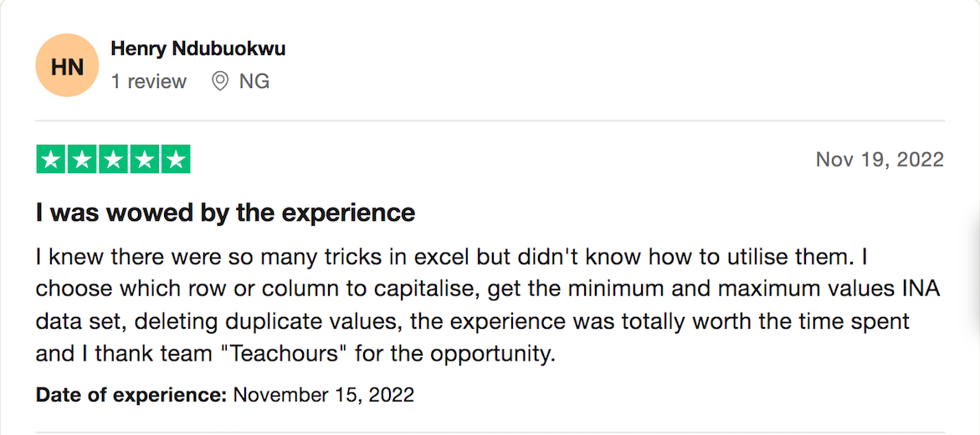Click the orange HN avatar circle
Screen dimensions: 980x435
(x=68, y=65)
